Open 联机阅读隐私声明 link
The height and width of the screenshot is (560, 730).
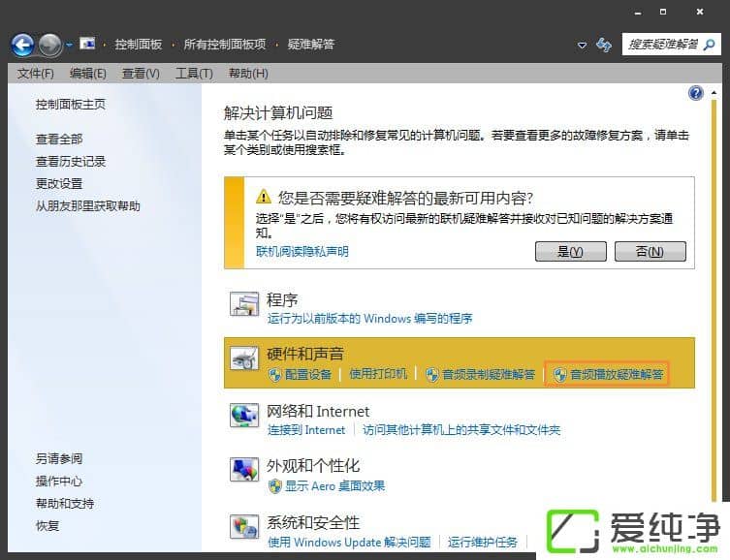point(302,252)
